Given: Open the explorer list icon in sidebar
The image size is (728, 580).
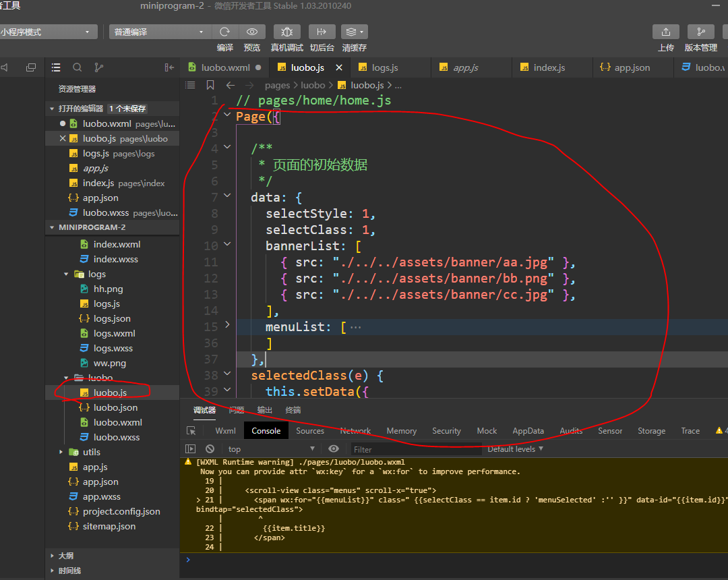Looking at the screenshot, I should (x=56, y=67).
